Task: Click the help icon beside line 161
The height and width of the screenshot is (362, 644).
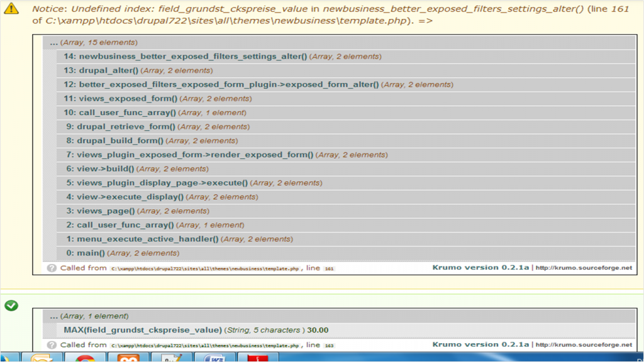Action: pos(52,268)
